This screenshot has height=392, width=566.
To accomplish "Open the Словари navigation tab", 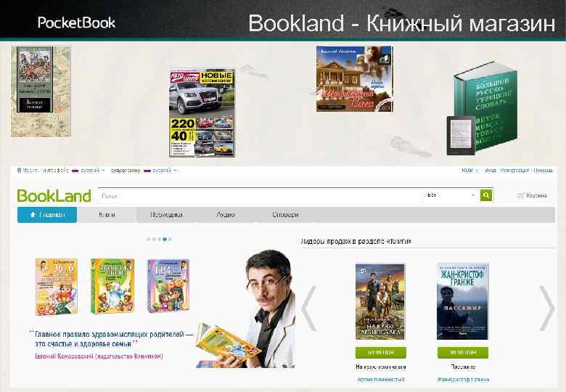I will (x=285, y=215).
